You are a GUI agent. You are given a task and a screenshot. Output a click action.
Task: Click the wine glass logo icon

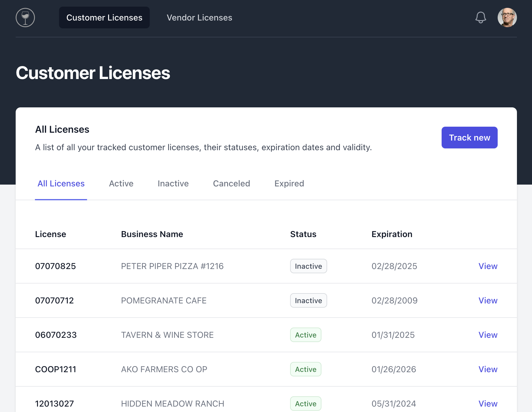pos(25,17)
